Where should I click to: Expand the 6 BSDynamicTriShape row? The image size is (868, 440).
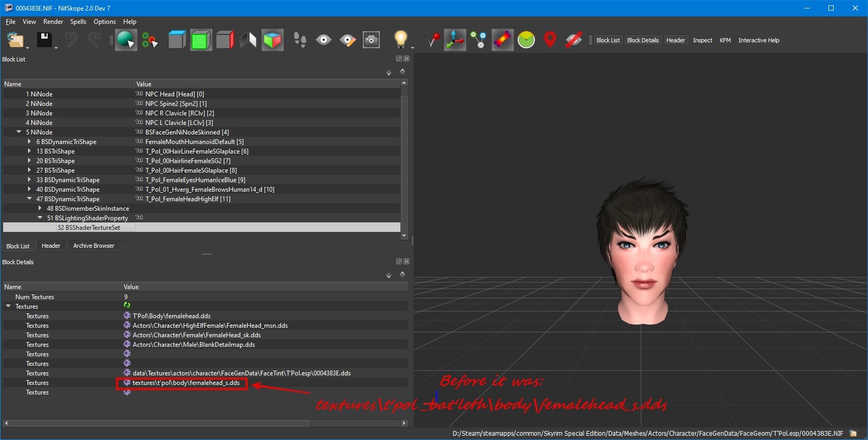click(29, 141)
